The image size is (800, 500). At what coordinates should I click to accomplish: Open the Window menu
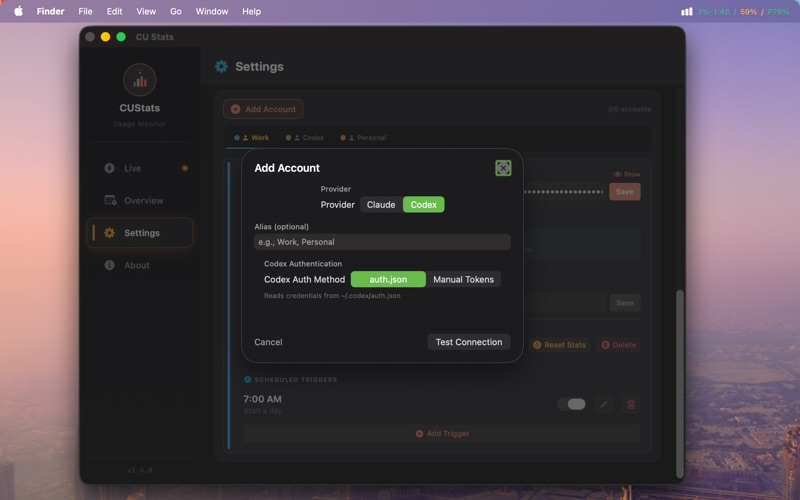tap(212, 11)
